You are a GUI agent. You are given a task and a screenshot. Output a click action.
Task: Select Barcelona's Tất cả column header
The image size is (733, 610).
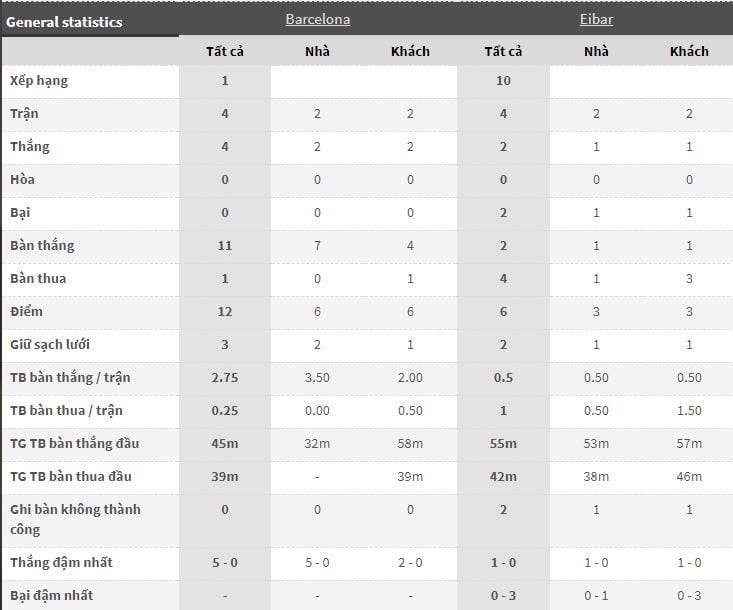225,51
